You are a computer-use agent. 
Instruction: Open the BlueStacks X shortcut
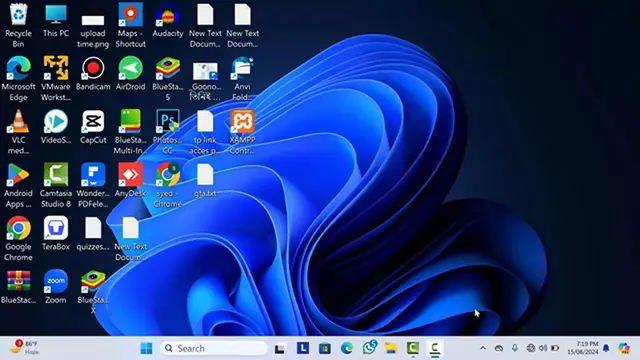click(93, 292)
